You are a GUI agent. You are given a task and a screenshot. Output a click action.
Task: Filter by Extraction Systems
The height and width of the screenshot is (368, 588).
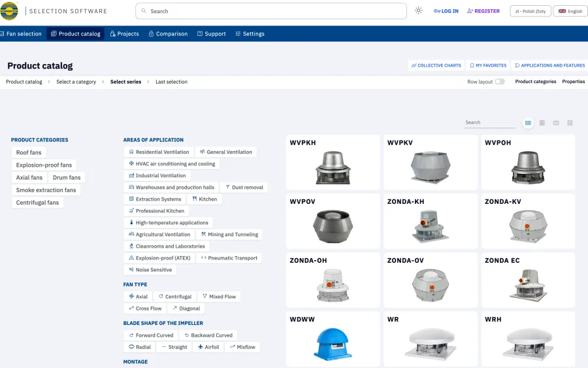[x=155, y=199]
